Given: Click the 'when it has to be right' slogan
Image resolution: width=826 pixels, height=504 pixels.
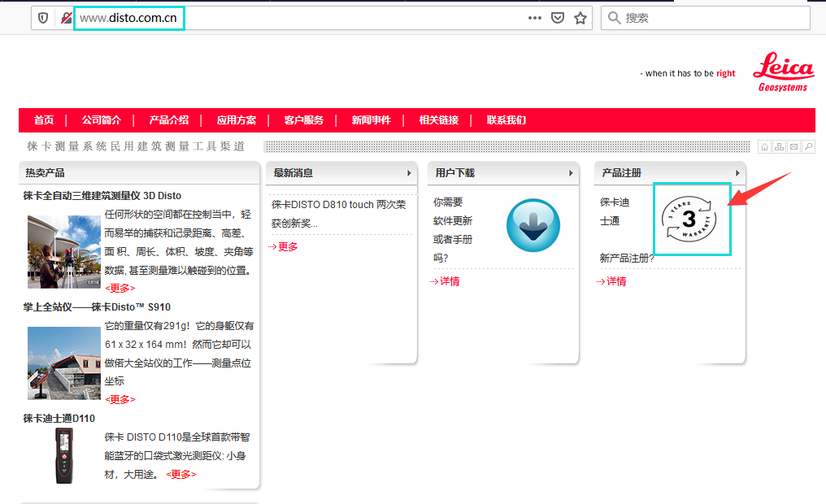Looking at the screenshot, I should point(688,73).
